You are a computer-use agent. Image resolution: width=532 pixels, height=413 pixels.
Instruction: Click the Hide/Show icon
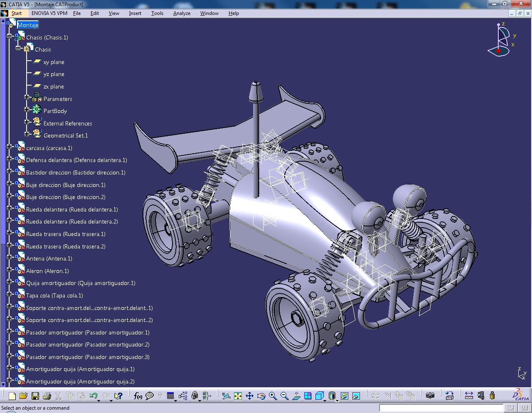coord(345,396)
